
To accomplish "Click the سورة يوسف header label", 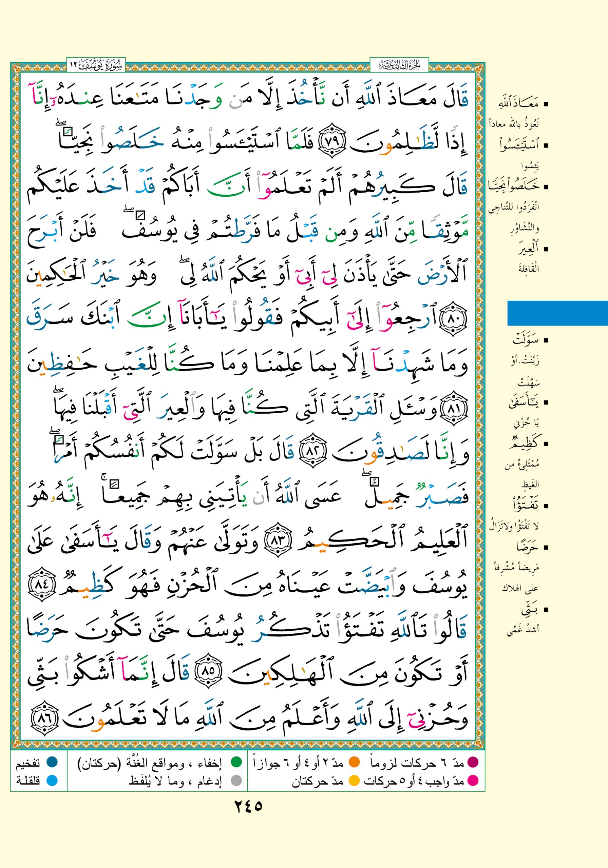I will click(96, 65).
